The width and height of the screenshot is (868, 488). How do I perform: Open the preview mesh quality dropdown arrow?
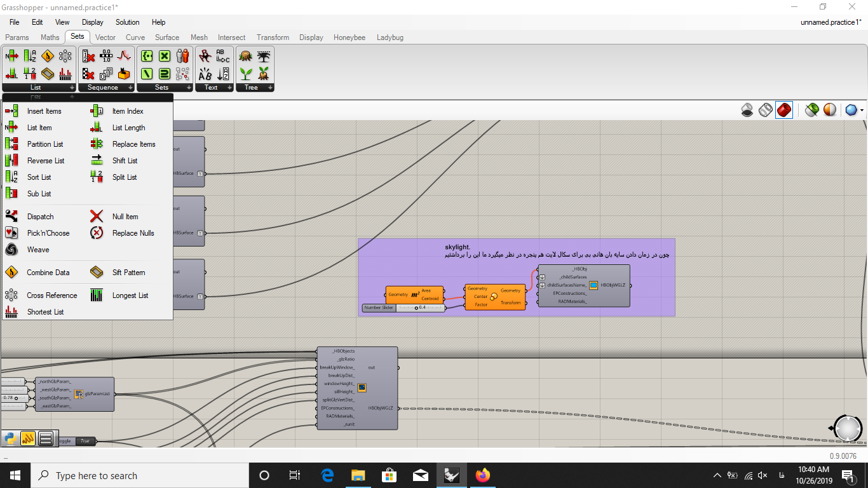point(862,111)
